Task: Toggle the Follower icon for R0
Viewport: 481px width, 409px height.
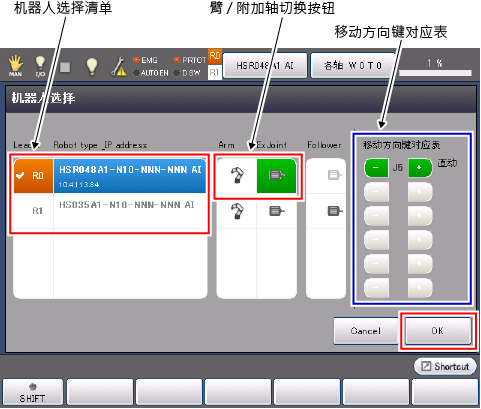Action: (x=334, y=175)
